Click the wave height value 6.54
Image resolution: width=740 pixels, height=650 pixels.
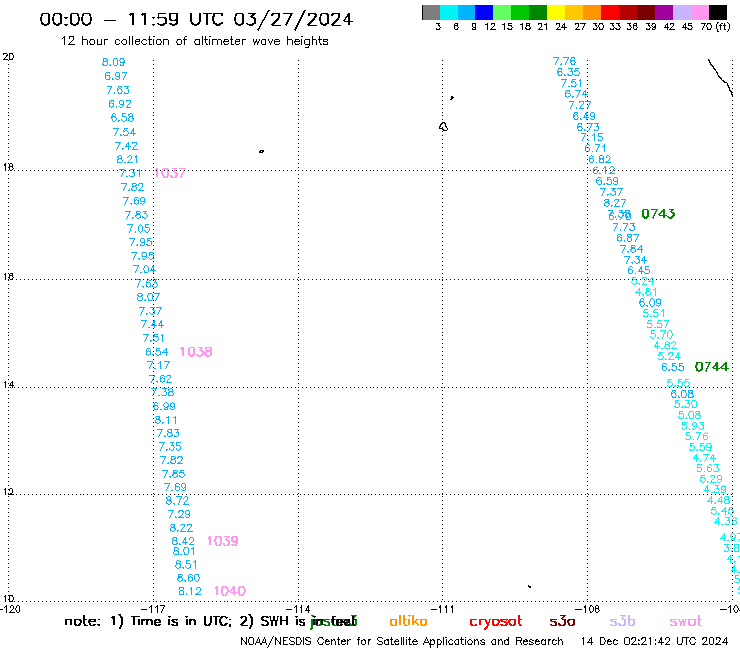point(157,352)
